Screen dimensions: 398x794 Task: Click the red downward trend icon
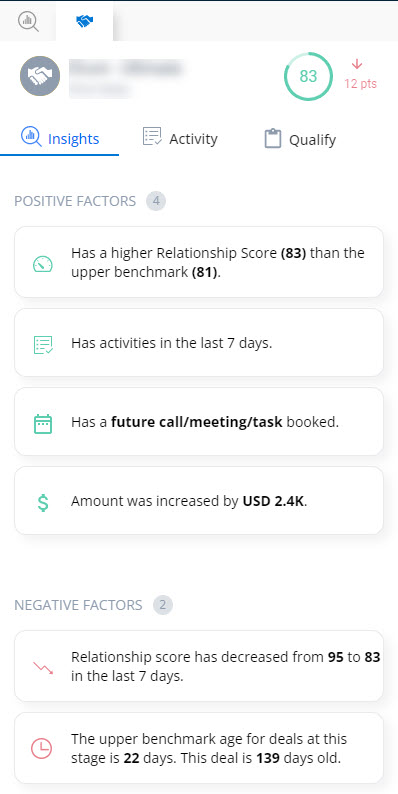point(43,667)
